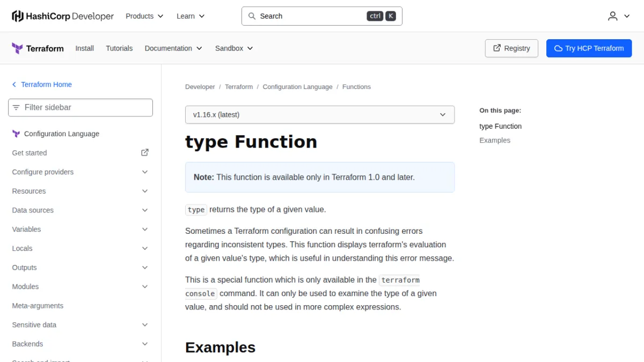This screenshot has height=362, width=644.
Task: Click the back chevron beside Terraform Home
Action: [x=14, y=85]
